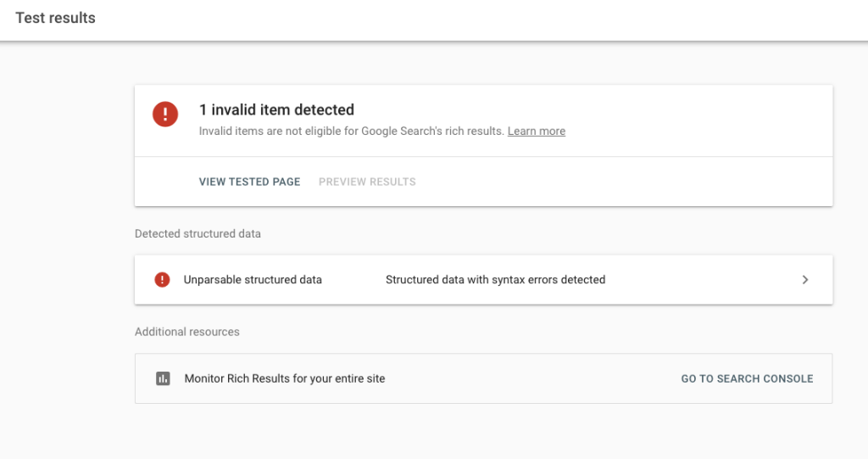The image size is (868, 459).
Task: Click the "Test results" page title
Action: [x=55, y=18]
